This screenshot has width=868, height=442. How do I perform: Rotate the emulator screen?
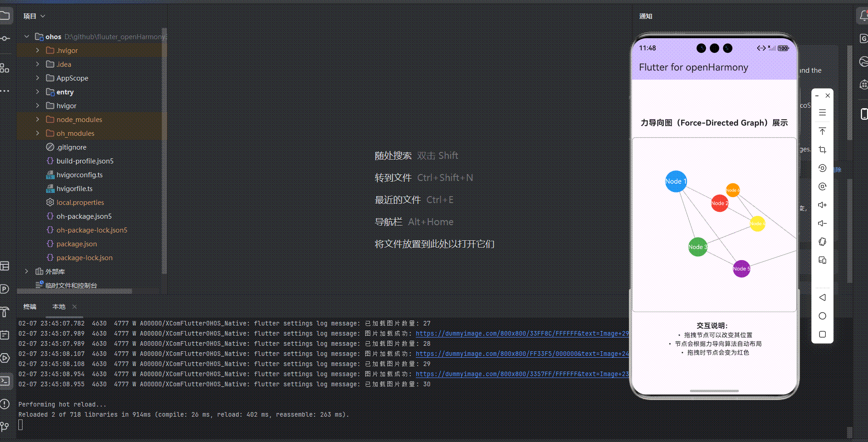(x=822, y=242)
